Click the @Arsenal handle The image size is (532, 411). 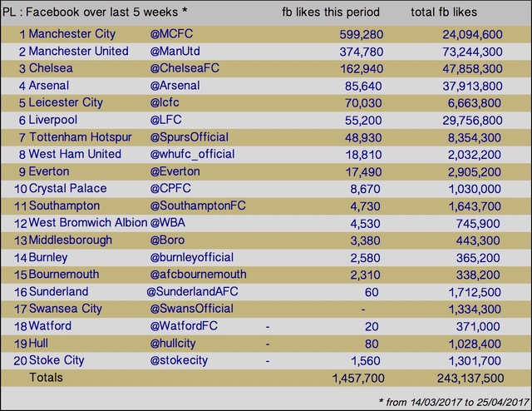175,85
